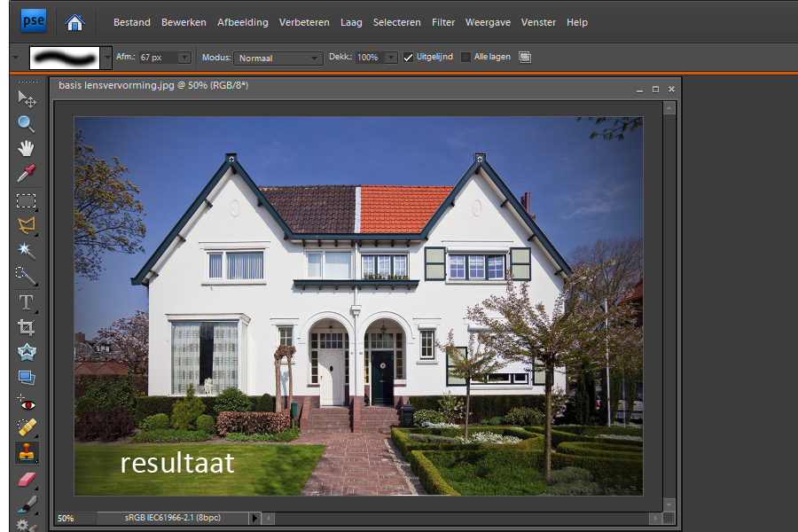The height and width of the screenshot is (532, 798).
Task: Open the Dekk. opacity dropdown arrow
Action: (391, 58)
